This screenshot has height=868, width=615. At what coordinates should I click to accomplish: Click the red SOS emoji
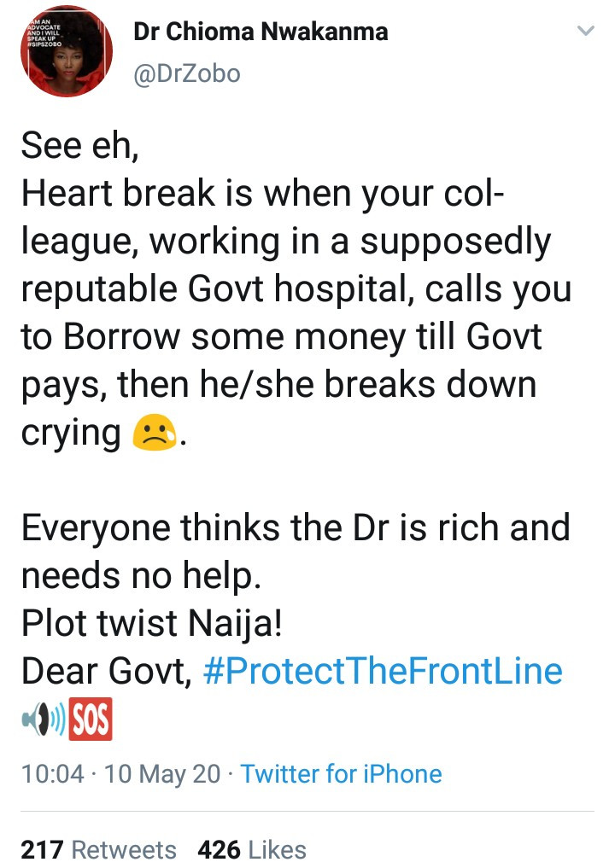pos(91,719)
